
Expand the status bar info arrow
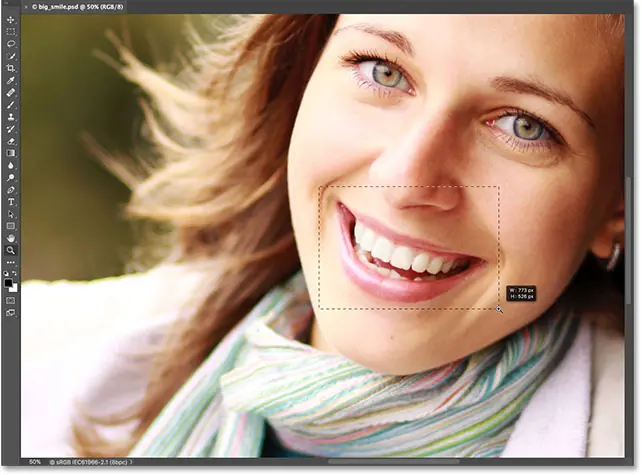point(132,462)
